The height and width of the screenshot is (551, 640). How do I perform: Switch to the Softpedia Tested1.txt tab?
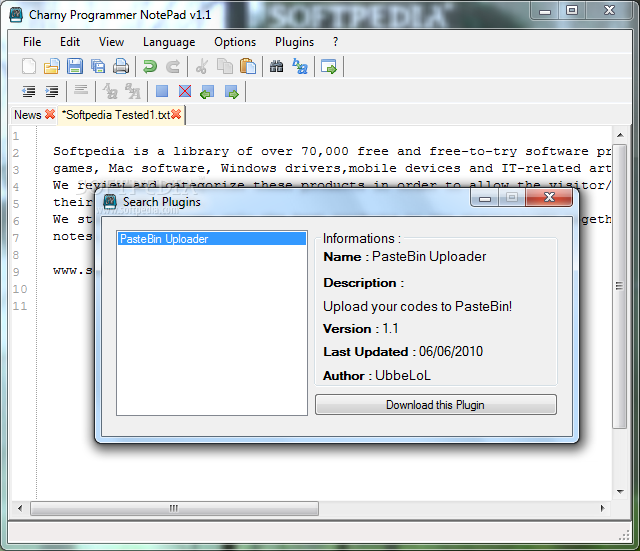click(116, 115)
